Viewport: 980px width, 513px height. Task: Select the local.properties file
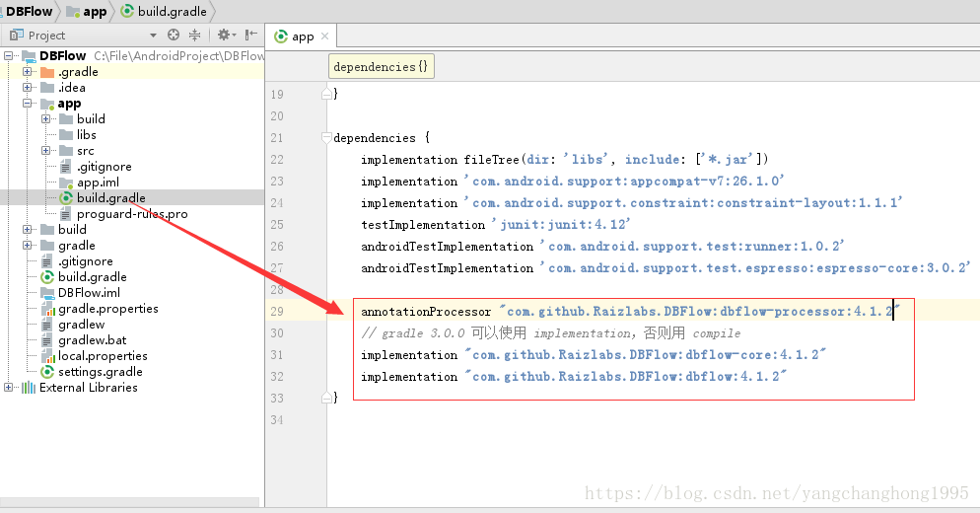click(x=103, y=356)
